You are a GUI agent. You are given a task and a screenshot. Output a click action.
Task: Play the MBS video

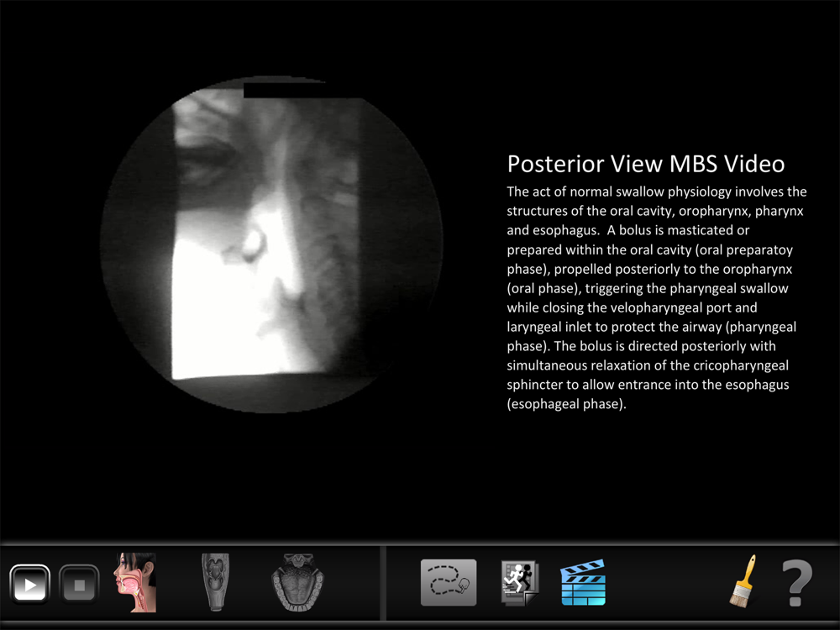click(x=30, y=584)
